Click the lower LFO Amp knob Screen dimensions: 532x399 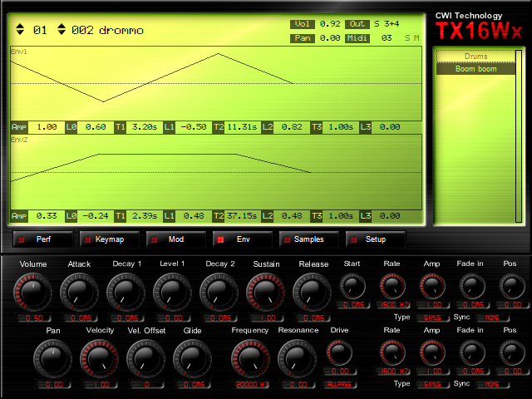tap(432, 353)
